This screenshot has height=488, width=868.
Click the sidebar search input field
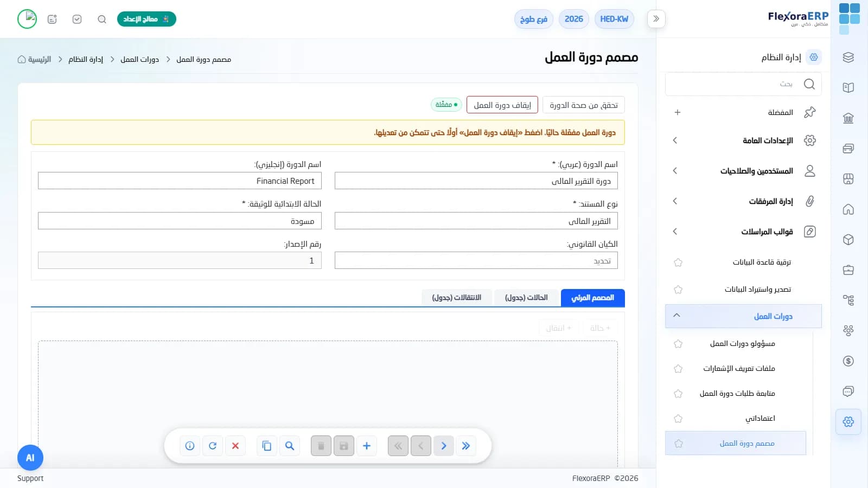(x=743, y=84)
